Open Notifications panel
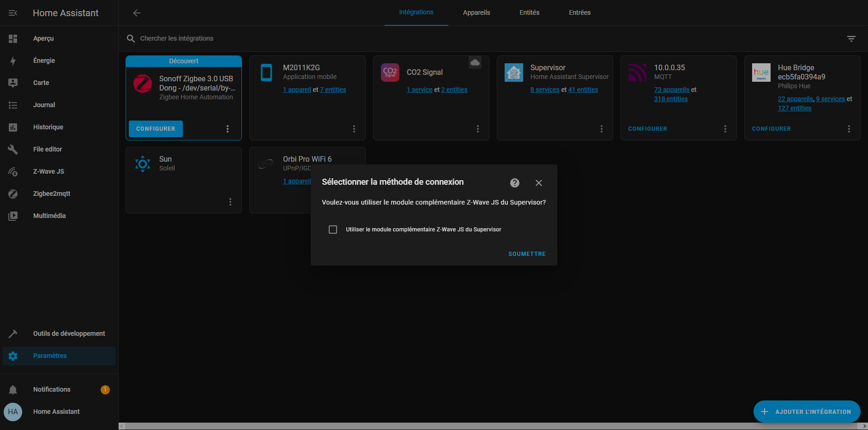The width and height of the screenshot is (868, 430). click(x=59, y=389)
